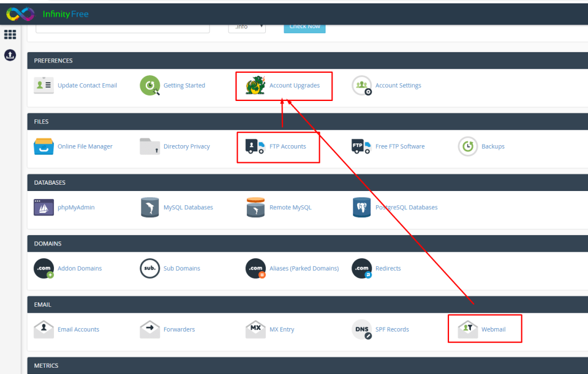Image resolution: width=588 pixels, height=374 pixels.
Task: Click the Online File Manager icon
Action: pos(44,146)
